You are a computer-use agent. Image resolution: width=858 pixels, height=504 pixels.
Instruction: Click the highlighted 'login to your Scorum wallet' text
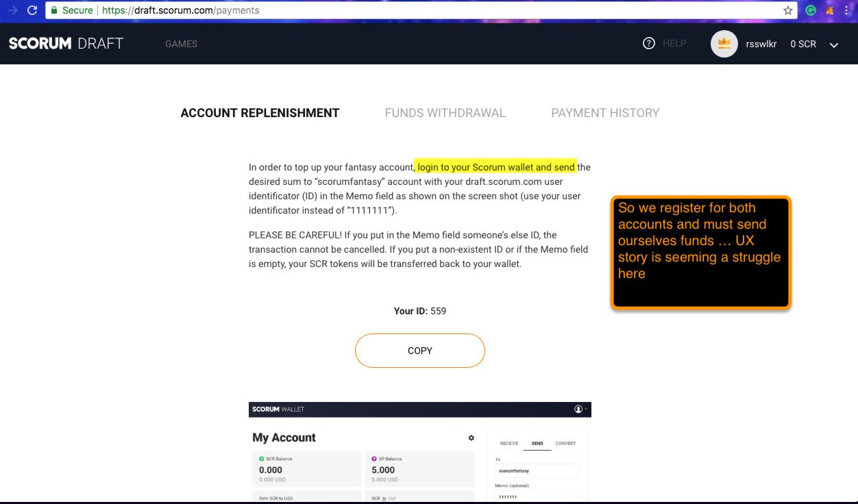coord(496,167)
